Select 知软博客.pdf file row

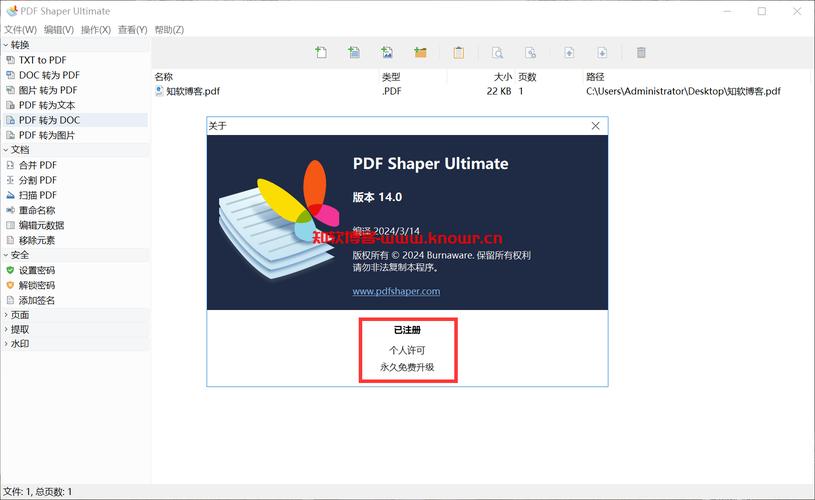coord(481,91)
